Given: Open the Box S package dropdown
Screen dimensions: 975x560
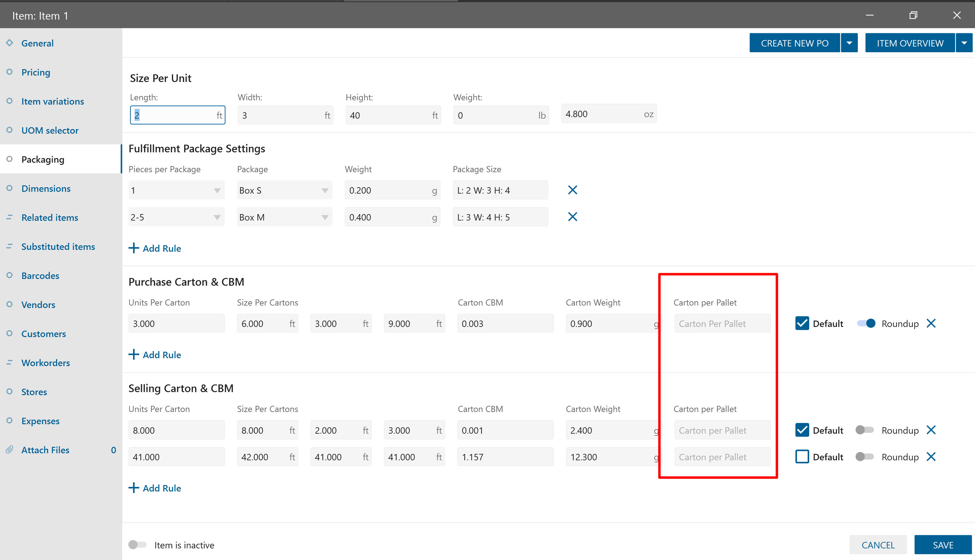Looking at the screenshot, I should pyautogui.click(x=325, y=190).
